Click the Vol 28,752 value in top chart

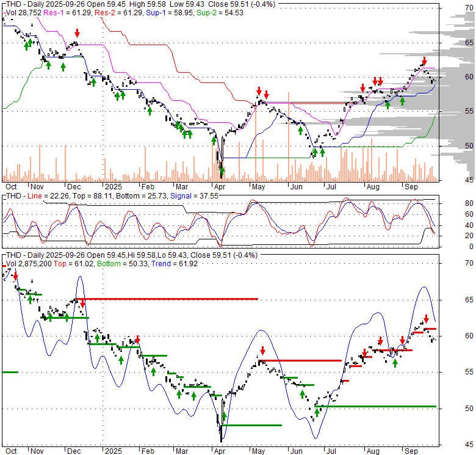24,13
